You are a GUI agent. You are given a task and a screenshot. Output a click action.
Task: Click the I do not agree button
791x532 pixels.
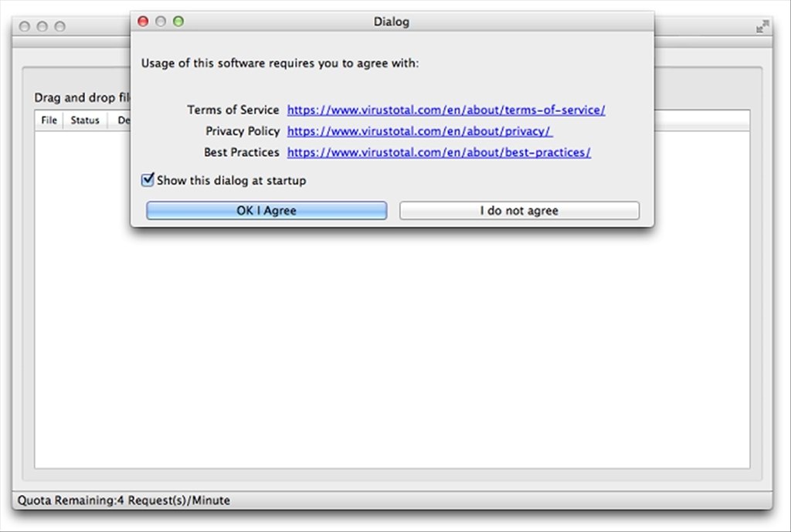tap(519, 210)
